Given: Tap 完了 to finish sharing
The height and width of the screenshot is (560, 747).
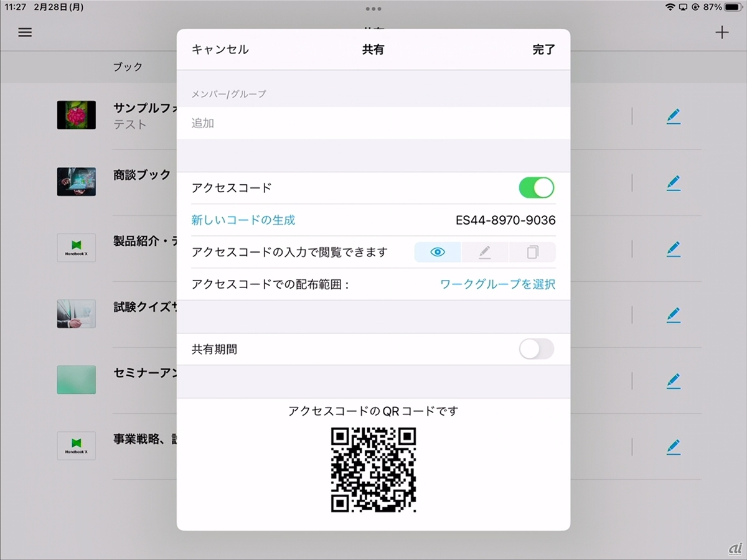Looking at the screenshot, I should click(543, 50).
